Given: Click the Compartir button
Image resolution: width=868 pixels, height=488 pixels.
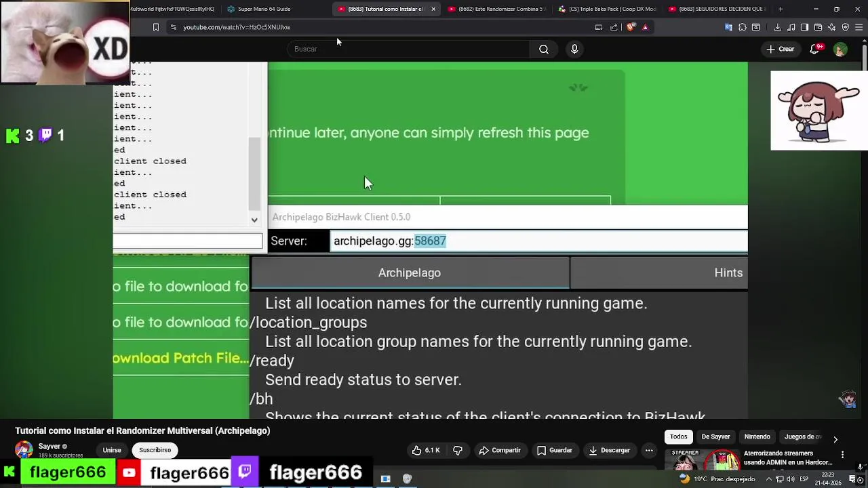Looking at the screenshot, I should pyautogui.click(x=500, y=450).
